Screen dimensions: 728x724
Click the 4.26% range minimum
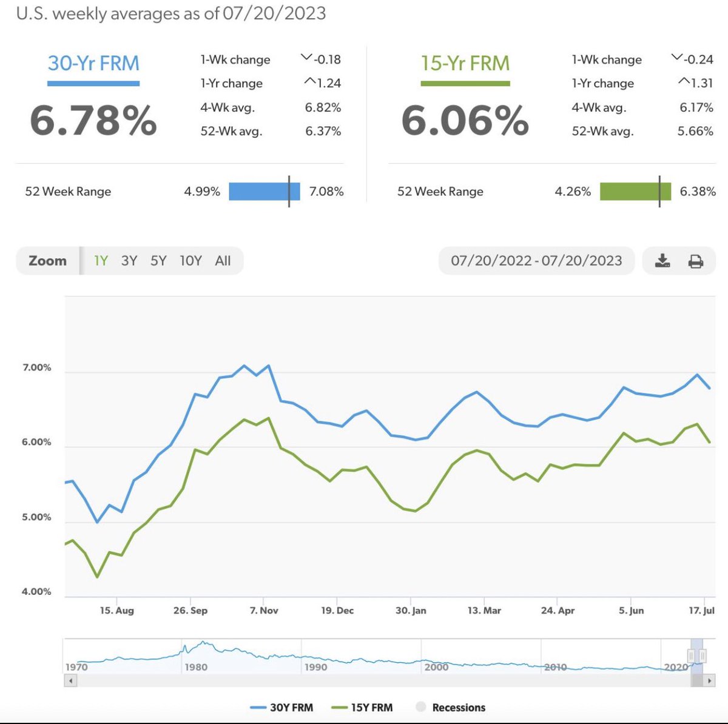(573, 192)
